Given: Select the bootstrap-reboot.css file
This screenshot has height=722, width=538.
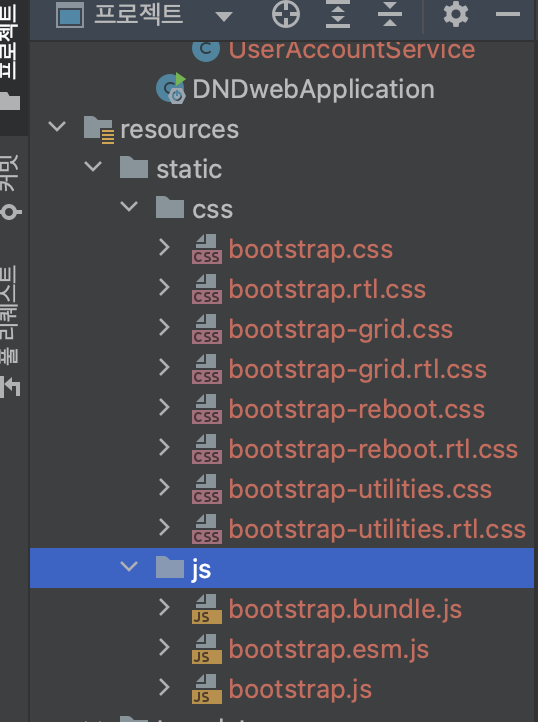Looking at the screenshot, I should [357, 410].
